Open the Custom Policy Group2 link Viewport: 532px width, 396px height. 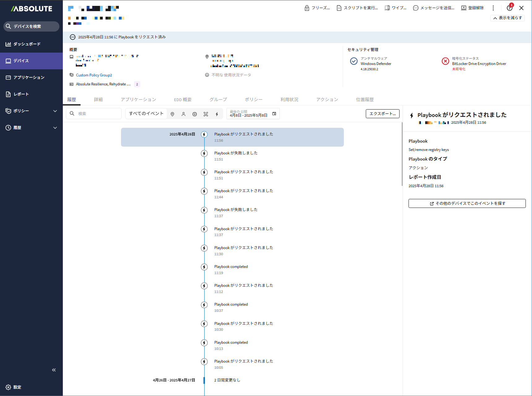point(94,75)
